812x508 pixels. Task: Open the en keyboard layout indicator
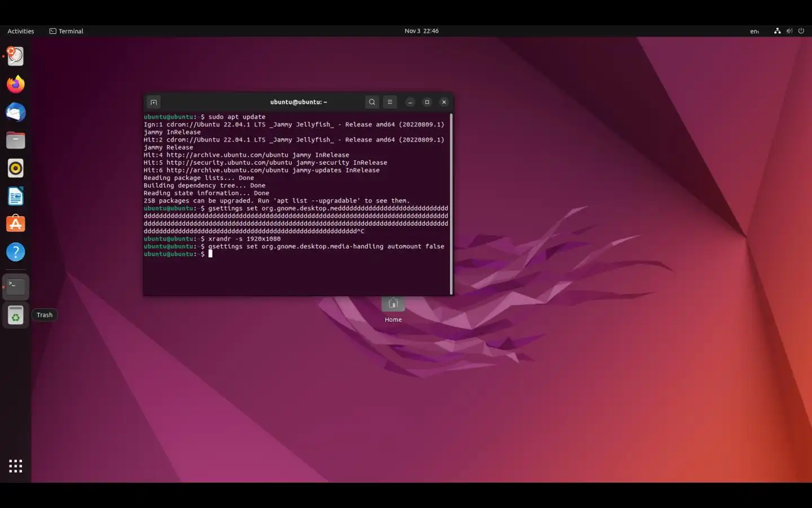[x=754, y=31]
